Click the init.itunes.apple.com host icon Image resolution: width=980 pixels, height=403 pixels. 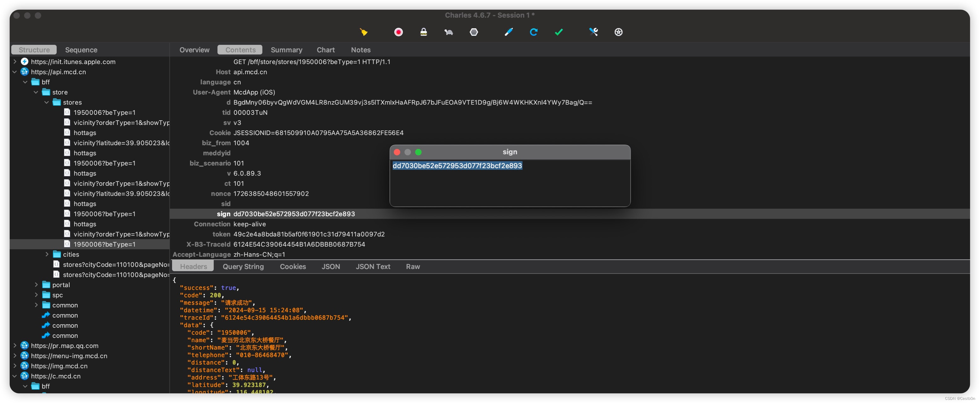[25, 61]
